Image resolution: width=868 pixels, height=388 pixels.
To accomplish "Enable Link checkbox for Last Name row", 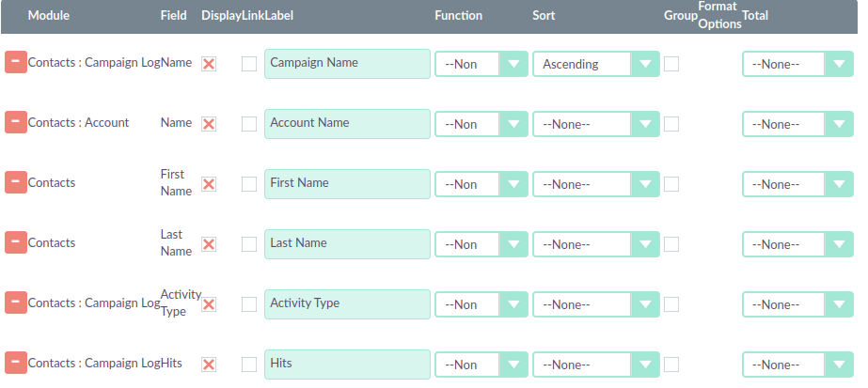I will [249, 244].
